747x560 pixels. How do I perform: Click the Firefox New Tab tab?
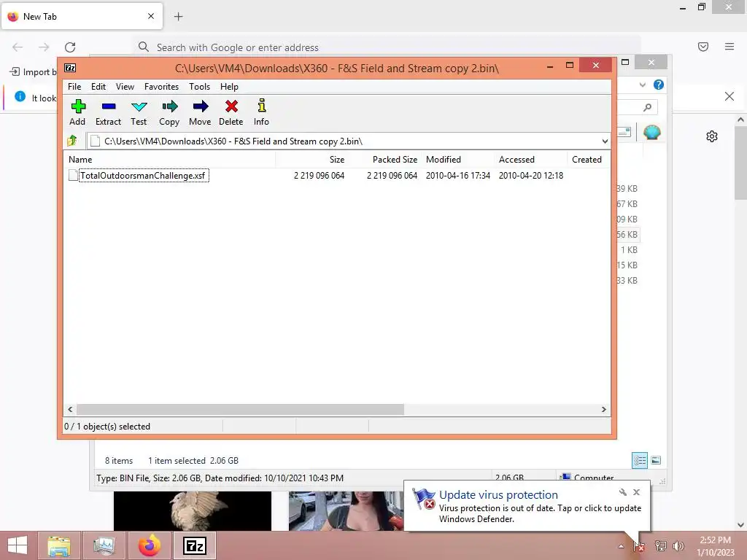(x=82, y=17)
